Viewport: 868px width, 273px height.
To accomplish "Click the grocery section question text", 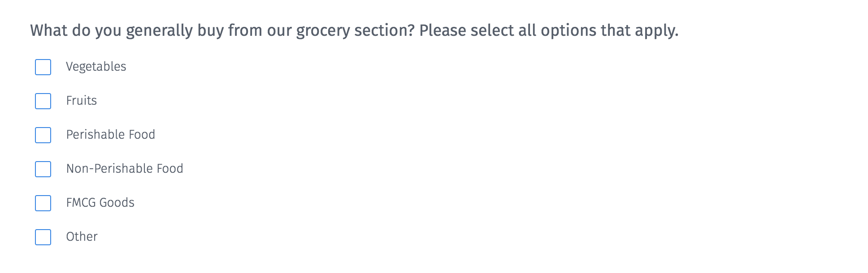I will 354,30.
